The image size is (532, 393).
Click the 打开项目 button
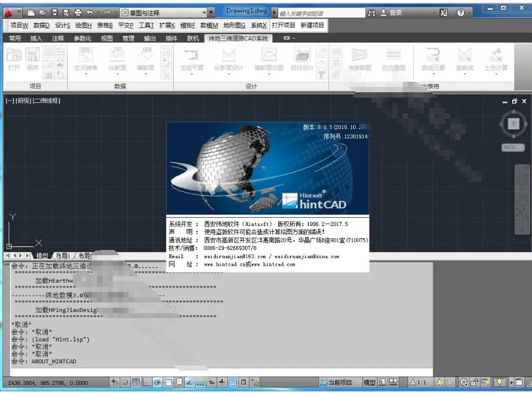[284, 26]
